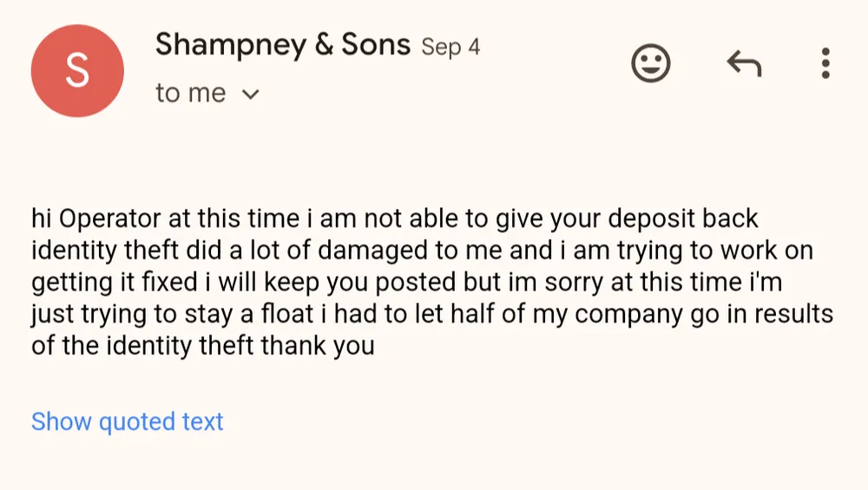Reply to Shampney & Sons email
The width and height of the screenshot is (868, 490).
point(743,63)
